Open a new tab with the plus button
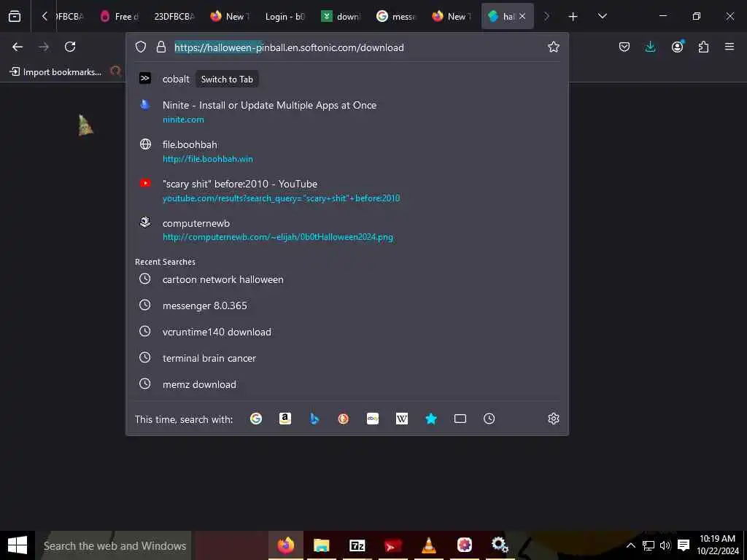The image size is (747, 560). (573, 17)
